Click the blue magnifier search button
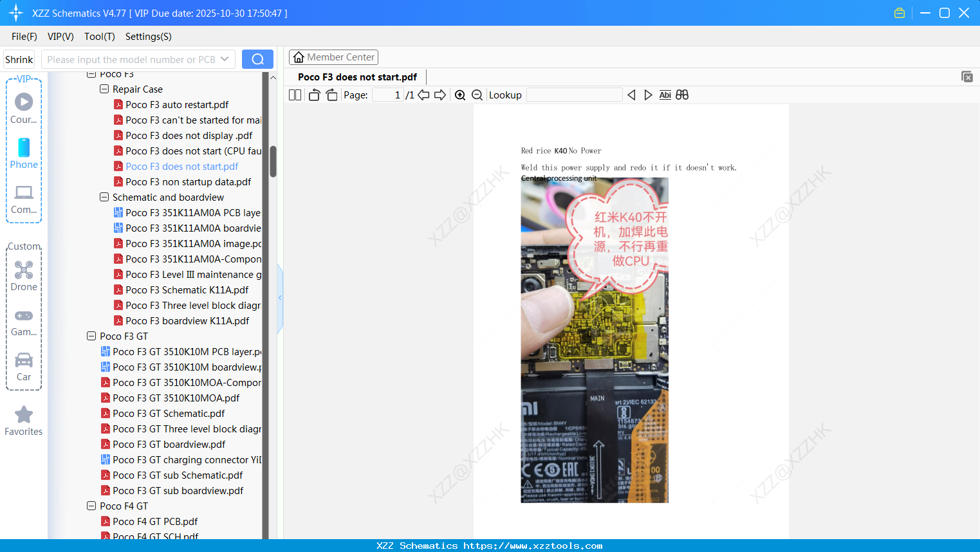Screen dimensions: 980x552 [257, 59]
